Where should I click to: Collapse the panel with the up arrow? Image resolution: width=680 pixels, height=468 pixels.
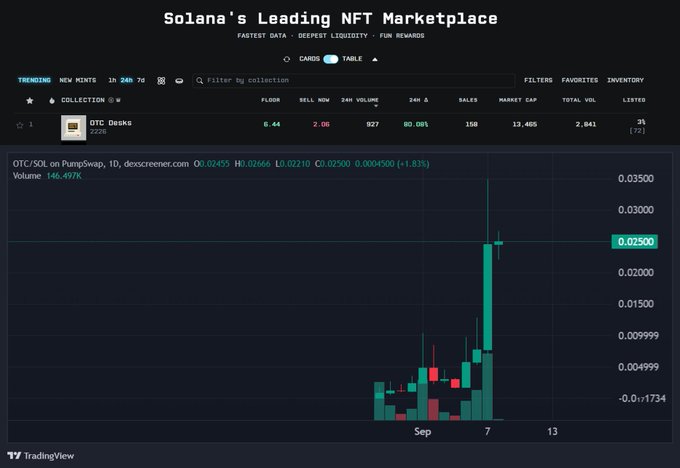tap(375, 59)
